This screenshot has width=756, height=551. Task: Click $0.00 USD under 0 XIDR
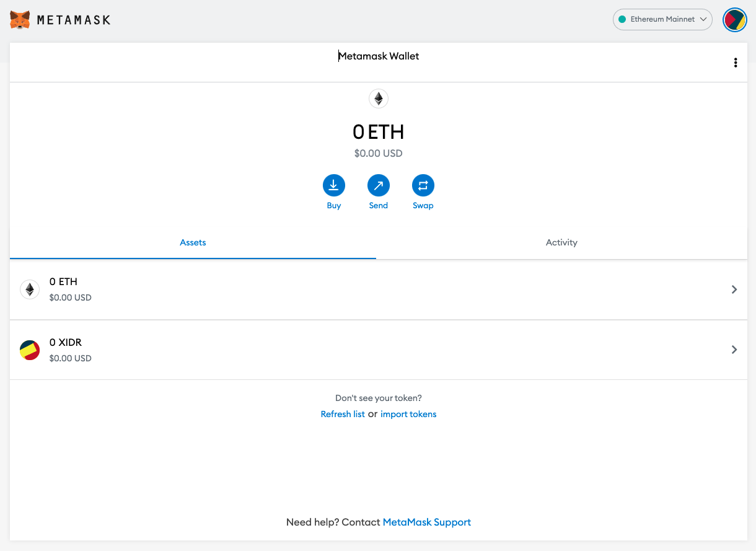tap(71, 358)
